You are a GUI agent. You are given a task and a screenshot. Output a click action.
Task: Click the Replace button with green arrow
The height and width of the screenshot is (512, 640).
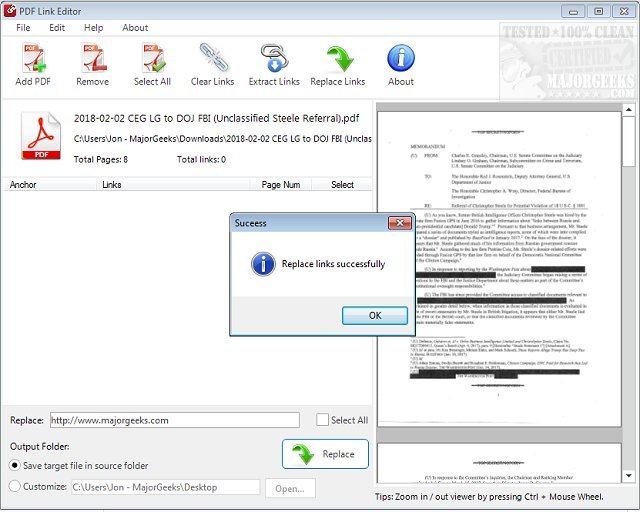click(x=325, y=454)
